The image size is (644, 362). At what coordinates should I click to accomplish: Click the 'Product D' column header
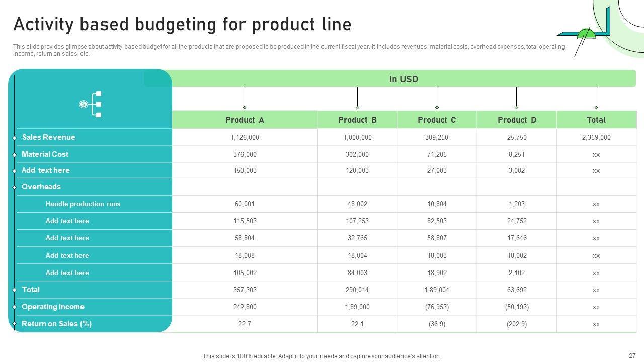[517, 120]
